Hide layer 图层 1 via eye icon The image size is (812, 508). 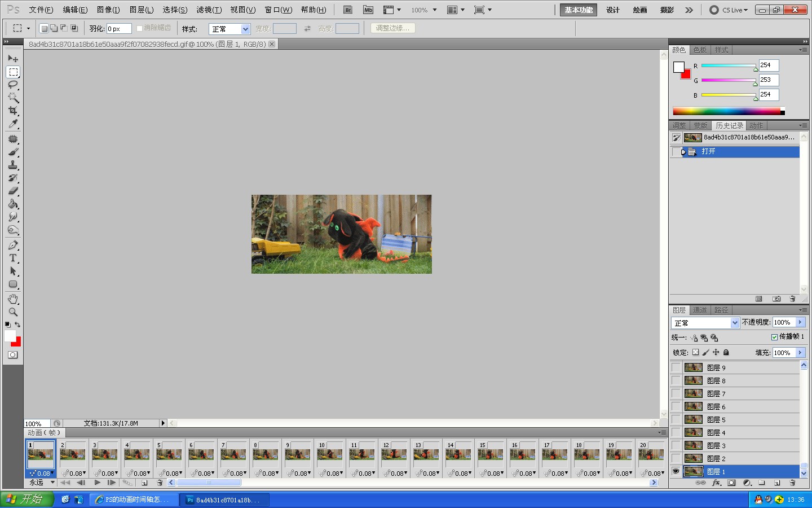point(676,471)
